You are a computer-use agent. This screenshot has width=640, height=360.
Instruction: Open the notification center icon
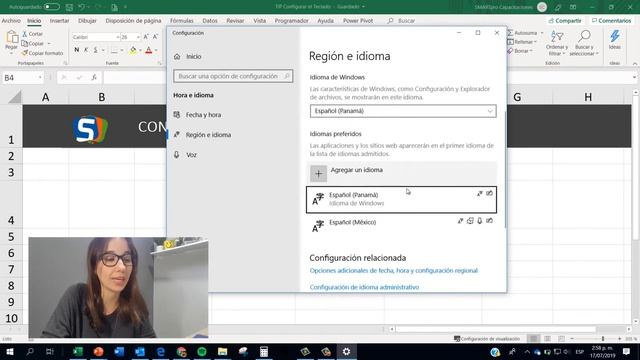click(627, 351)
